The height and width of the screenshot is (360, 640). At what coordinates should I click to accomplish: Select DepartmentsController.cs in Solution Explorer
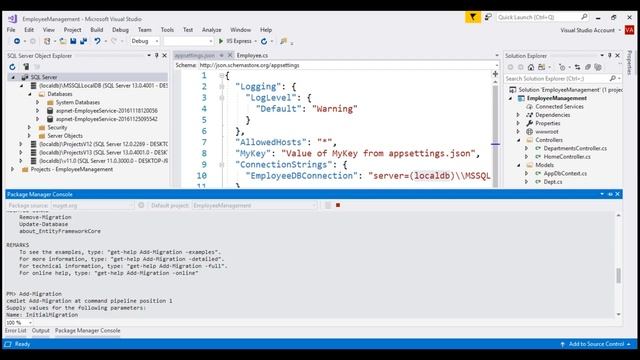click(x=575, y=148)
